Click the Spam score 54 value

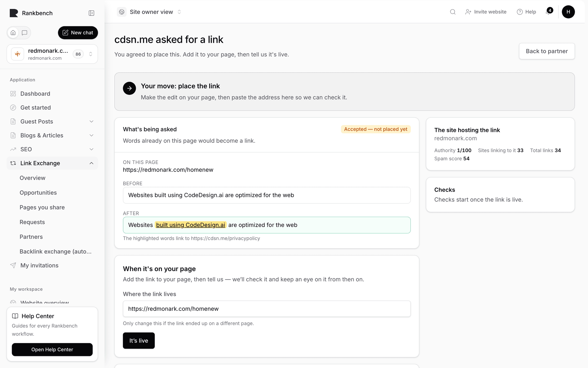pyautogui.click(x=466, y=158)
